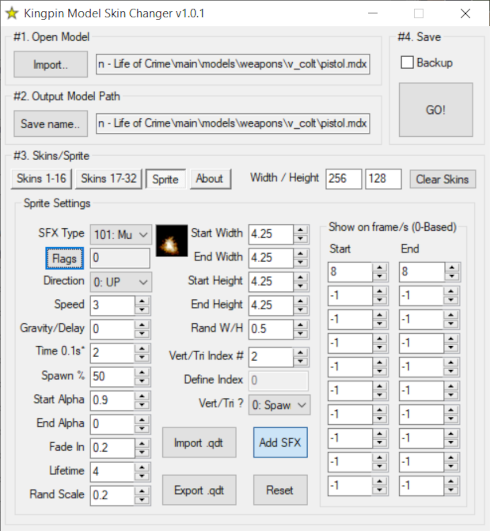This screenshot has height=531, width=490.
Task: Increase Lifetime with its up arrow
Action: coord(142,467)
